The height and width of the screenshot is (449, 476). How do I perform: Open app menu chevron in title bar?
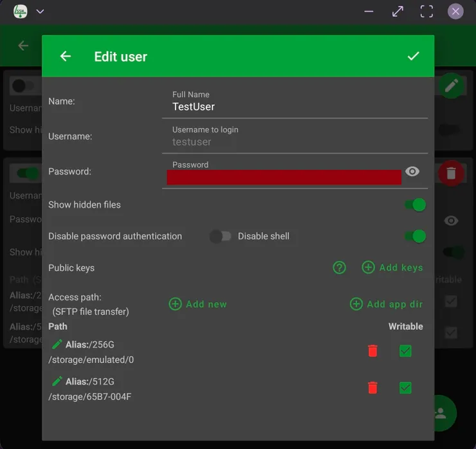pos(40,12)
